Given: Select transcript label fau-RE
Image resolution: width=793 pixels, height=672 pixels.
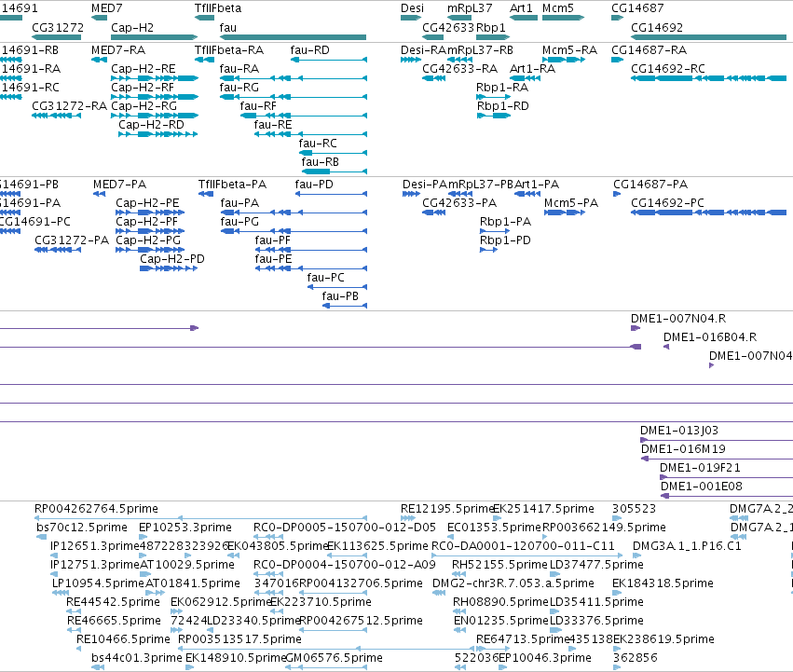Looking at the screenshot, I should pyautogui.click(x=273, y=125).
